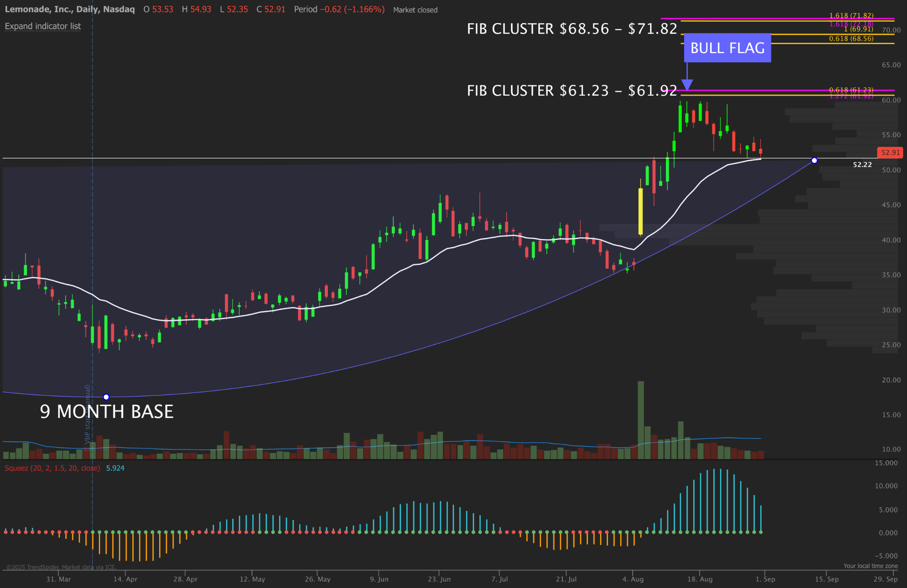907x588 pixels.
Task: Click the 1.618 (71.82) Fibonacci level label
Action: pyautogui.click(x=851, y=15)
